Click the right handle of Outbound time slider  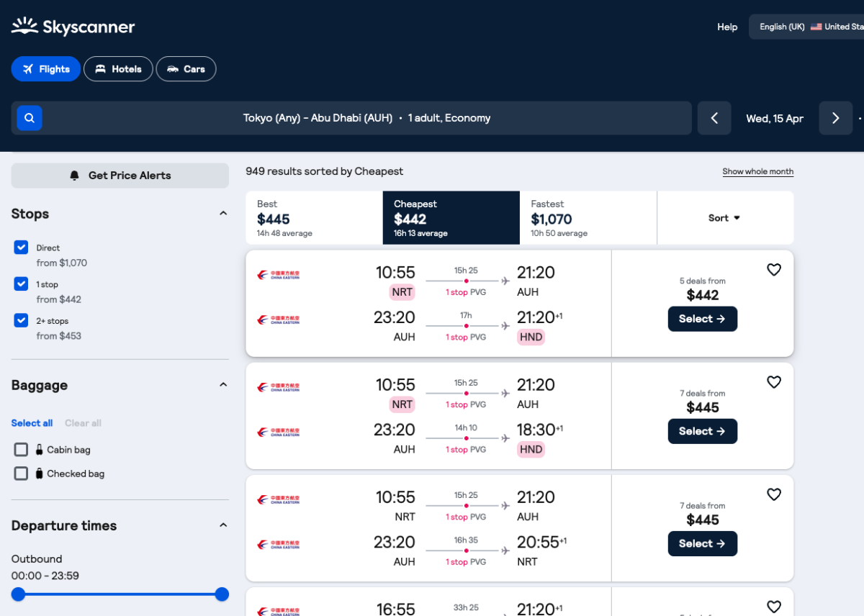tap(222, 594)
